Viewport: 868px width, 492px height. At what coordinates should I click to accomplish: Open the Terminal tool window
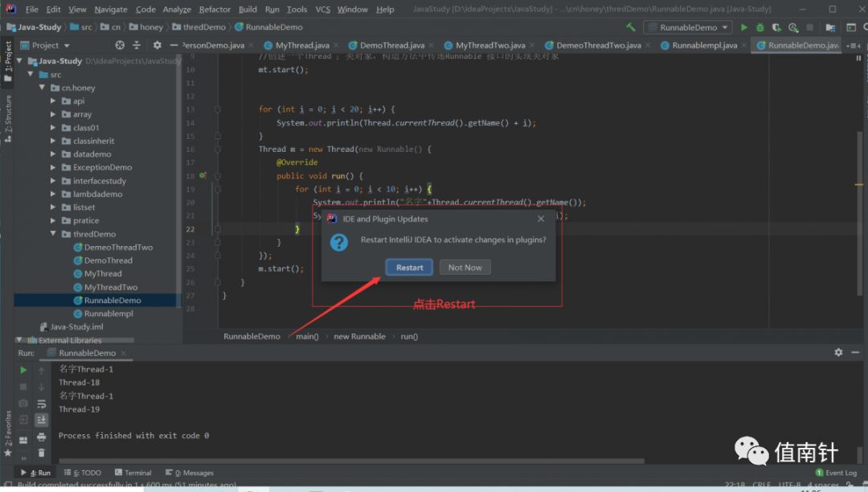133,473
